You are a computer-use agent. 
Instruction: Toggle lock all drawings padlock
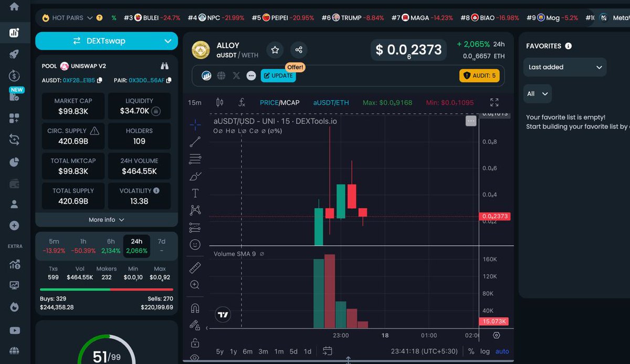click(195, 343)
